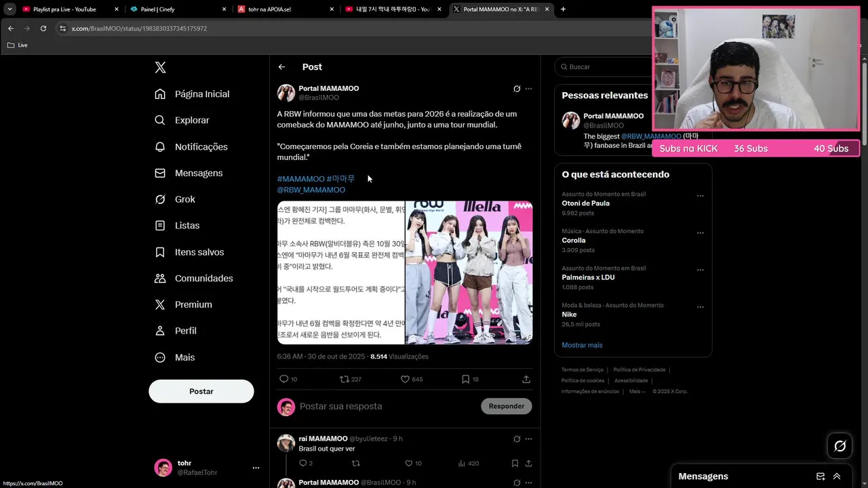View analytics of rai MAMAMOO comment

pos(462,464)
